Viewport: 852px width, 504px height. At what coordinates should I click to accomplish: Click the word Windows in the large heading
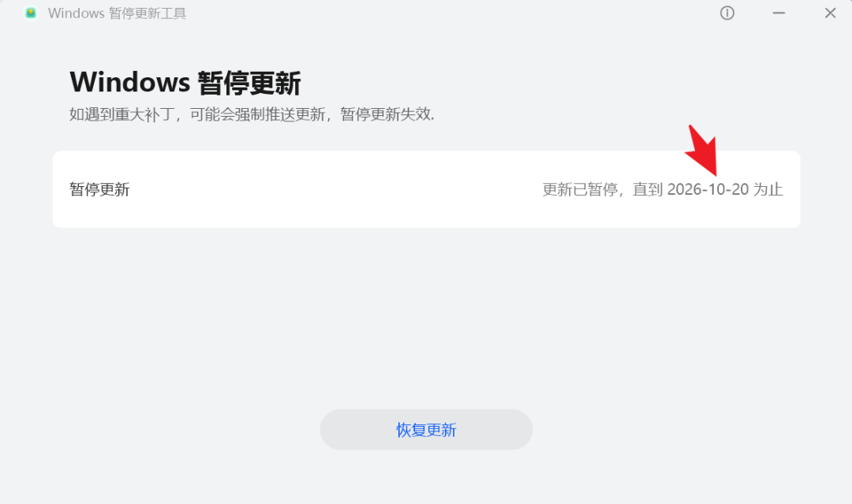130,83
